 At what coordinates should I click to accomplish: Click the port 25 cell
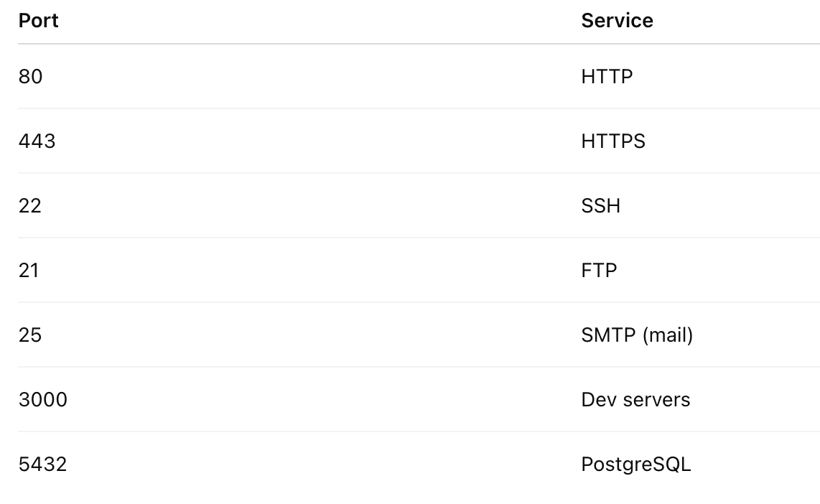click(30, 335)
